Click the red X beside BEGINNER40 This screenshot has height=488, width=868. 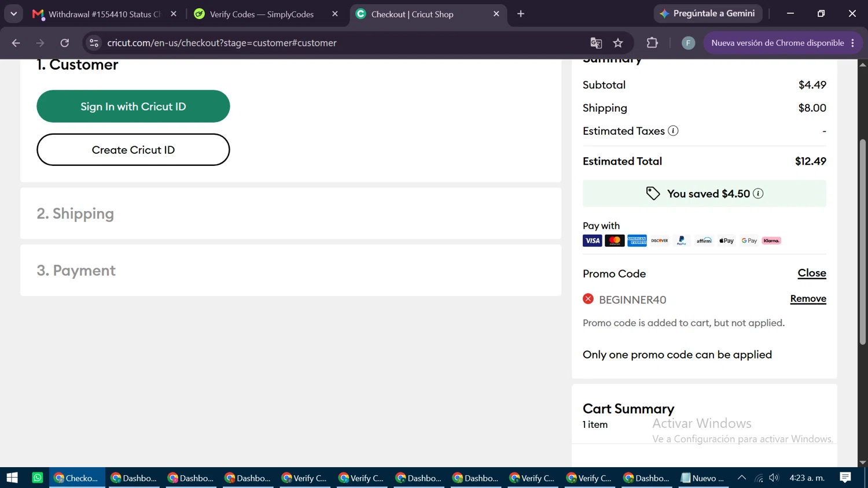click(588, 299)
